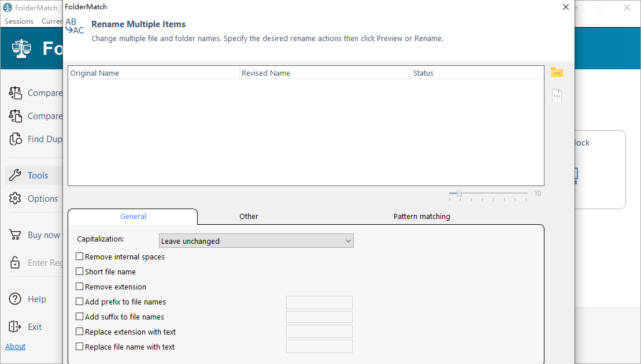The image size is (641, 364).
Task: Open the Current menu in the main window
Action: coord(52,21)
